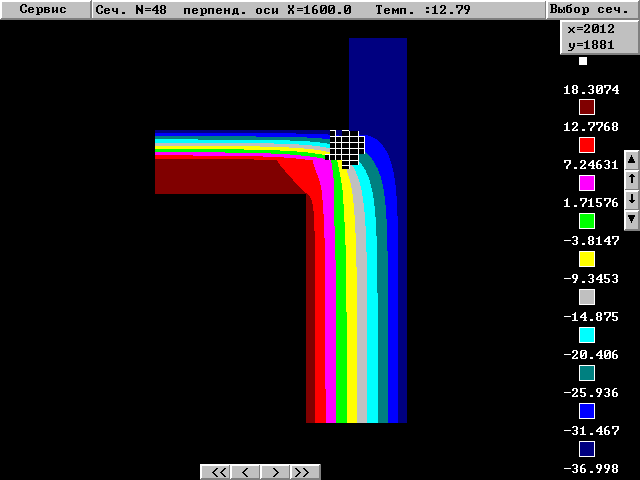Click legend value -36.998
Viewport: 640px width, 480px height.
click(591, 469)
